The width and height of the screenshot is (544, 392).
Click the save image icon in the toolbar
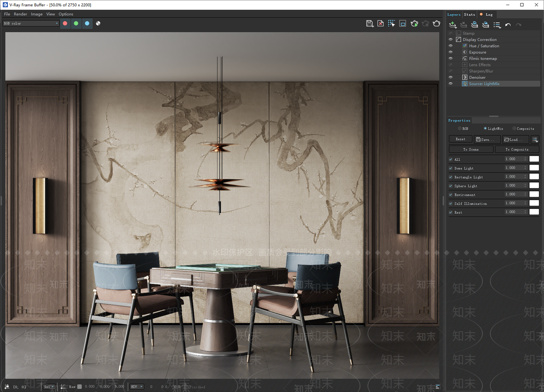pyautogui.click(x=370, y=23)
